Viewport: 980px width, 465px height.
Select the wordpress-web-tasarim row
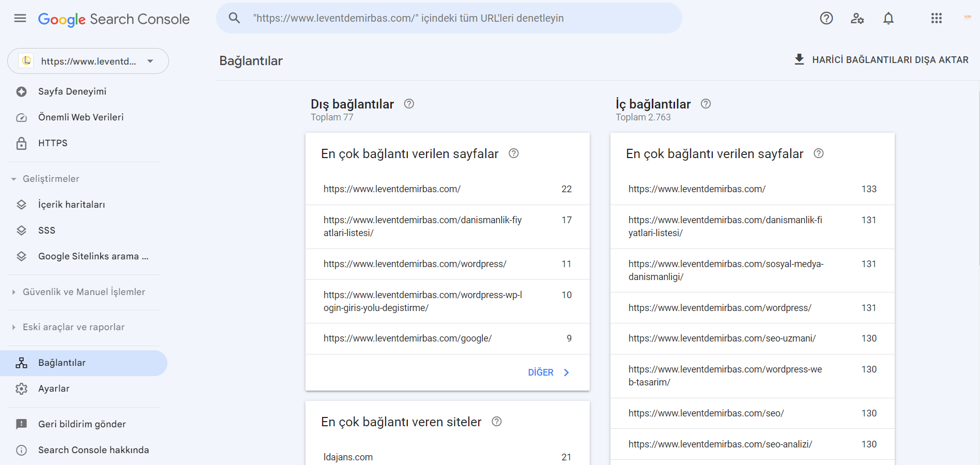753,376
